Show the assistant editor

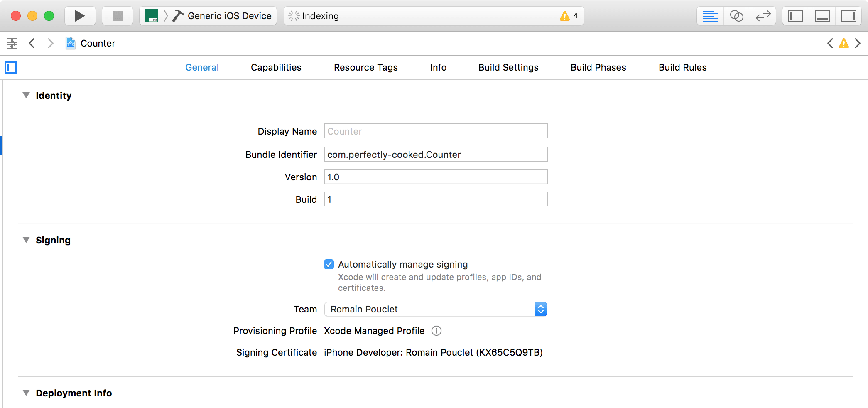pyautogui.click(x=736, y=16)
